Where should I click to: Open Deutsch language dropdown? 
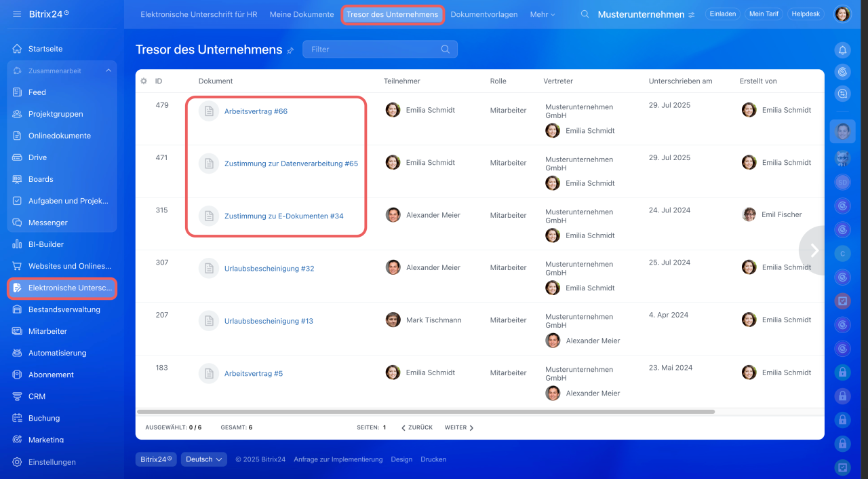(x=203, y=459)
